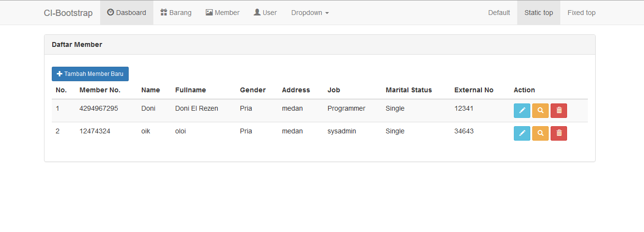The image size is (644, 232).
Task: Click member number 4294967295 cell
Action: 99,108
